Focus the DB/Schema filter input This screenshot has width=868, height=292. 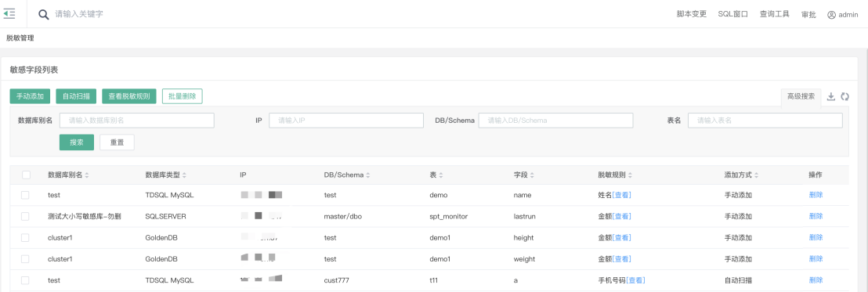(555, 120)
